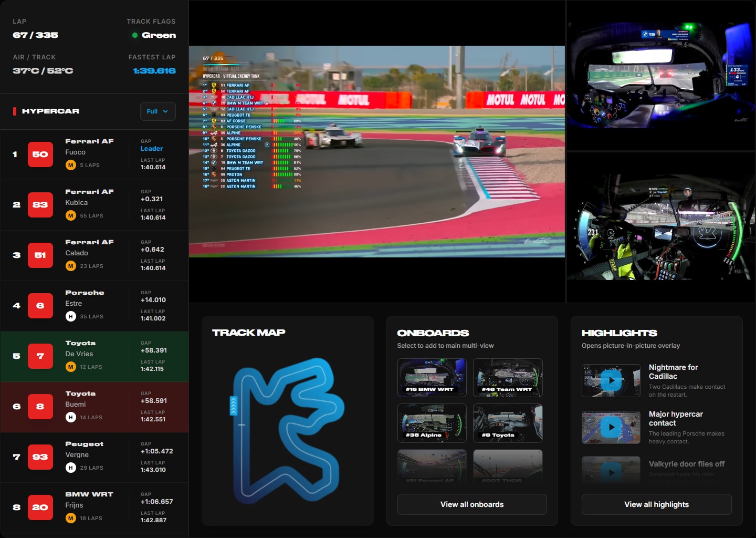Click the #83 badge beside Kubica
The height and width of the screenshot is (538, 756).
40,205
